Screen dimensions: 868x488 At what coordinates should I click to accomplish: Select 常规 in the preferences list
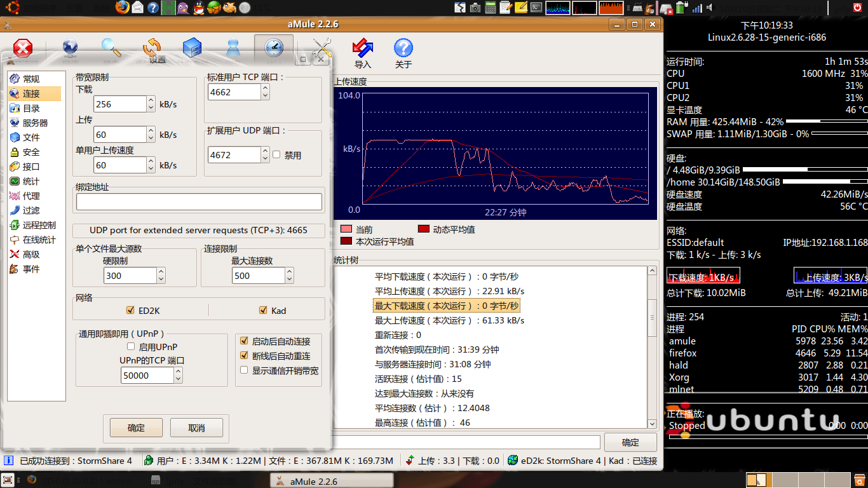click(x=35, y=79)
